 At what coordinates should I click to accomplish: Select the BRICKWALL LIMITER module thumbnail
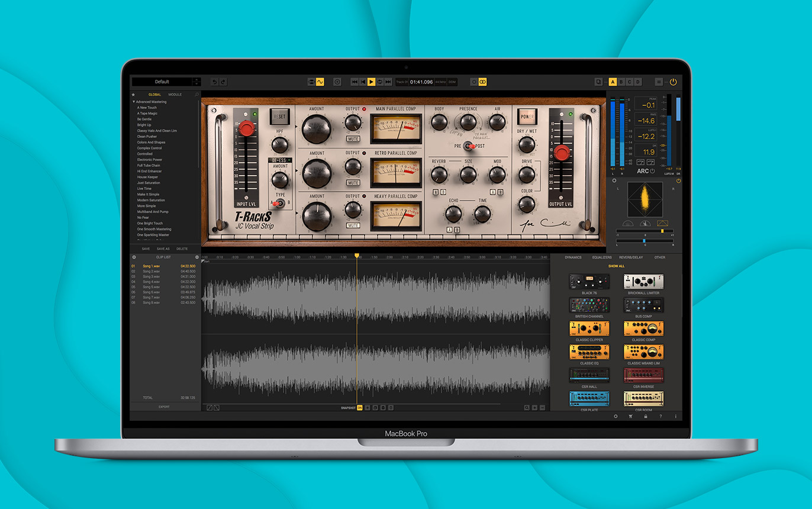[643, 282]
